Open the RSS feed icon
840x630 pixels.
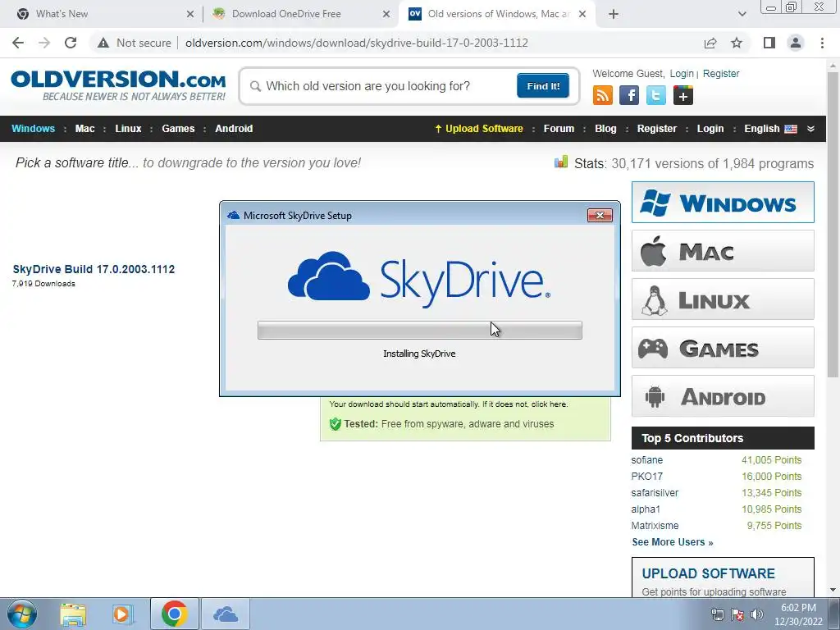[603, 95]
